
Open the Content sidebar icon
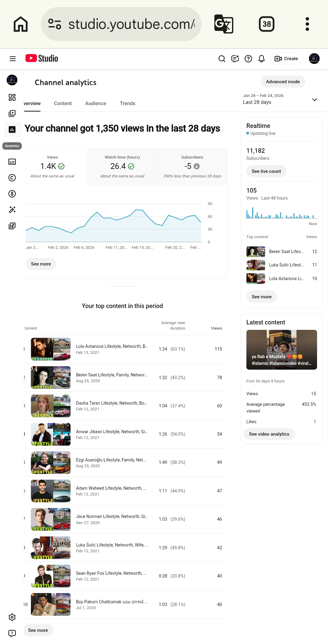(x=12, y=113)
